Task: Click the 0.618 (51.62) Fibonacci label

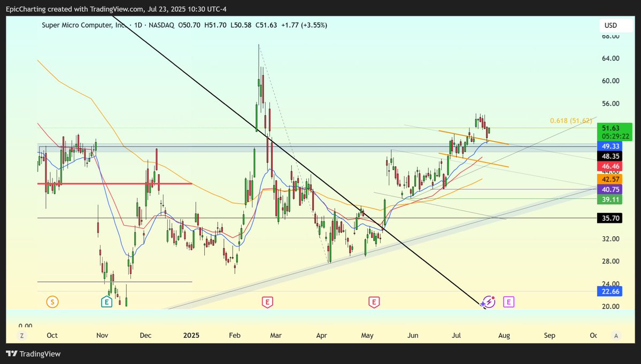Action: pyautogui.click(x=570, y=120)
